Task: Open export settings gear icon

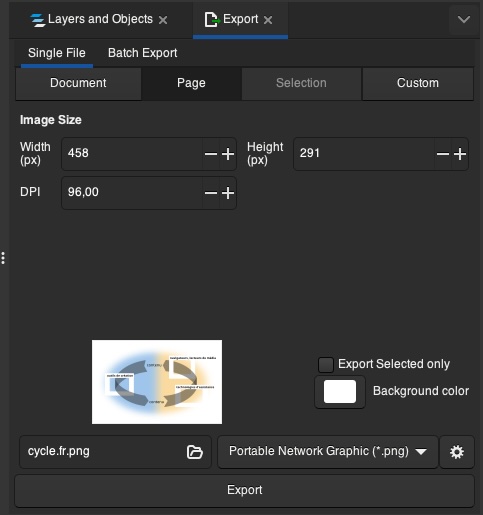Action: 457,452
